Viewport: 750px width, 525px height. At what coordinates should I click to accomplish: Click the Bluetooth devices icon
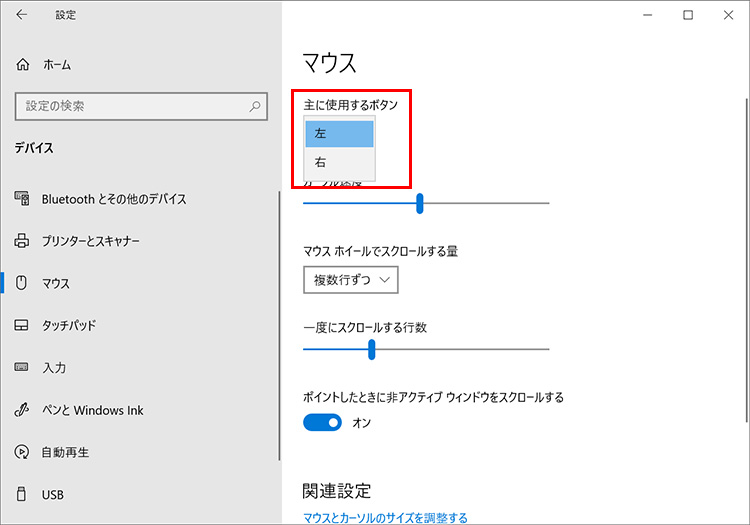tap(23, 199)
